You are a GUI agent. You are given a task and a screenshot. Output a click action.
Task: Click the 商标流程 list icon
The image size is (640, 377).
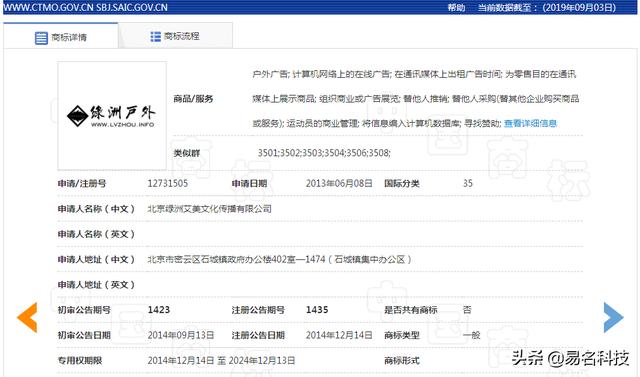coord(156,37)
